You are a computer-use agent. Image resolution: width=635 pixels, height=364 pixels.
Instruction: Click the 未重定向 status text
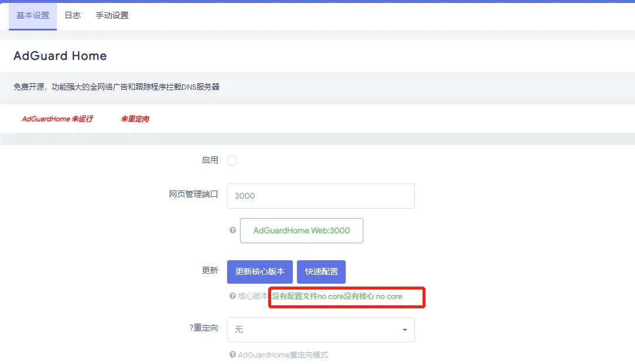coord(135,119)
